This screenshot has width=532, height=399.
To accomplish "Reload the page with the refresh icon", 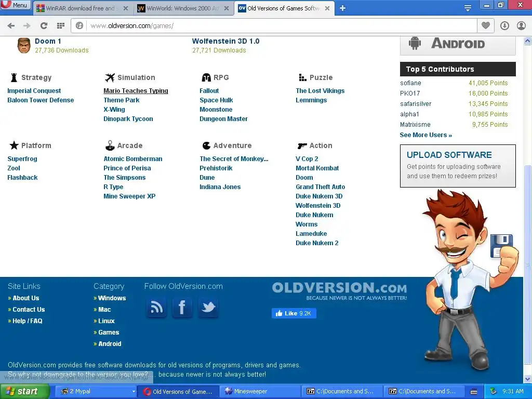I will click(44, 26).
